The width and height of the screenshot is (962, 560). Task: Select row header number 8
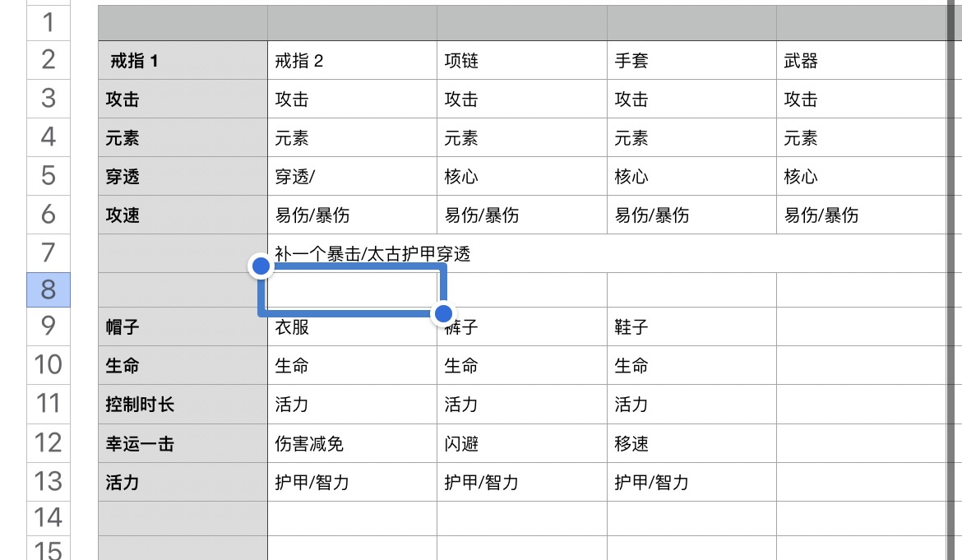tap(49, 289)
